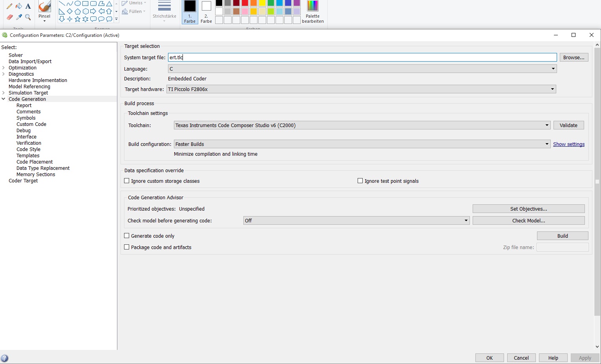Select the magnifier zoom tool

pos(28,17)
